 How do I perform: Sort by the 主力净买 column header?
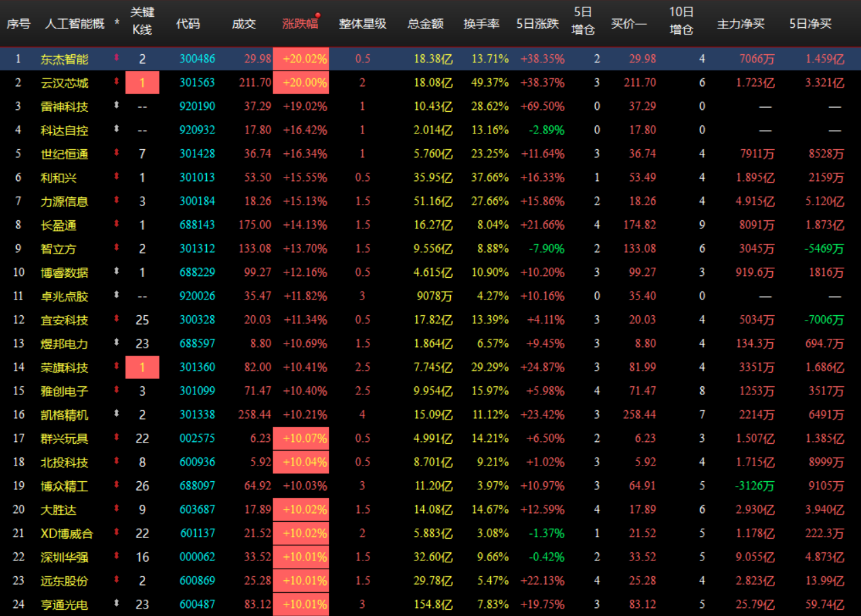740,24
